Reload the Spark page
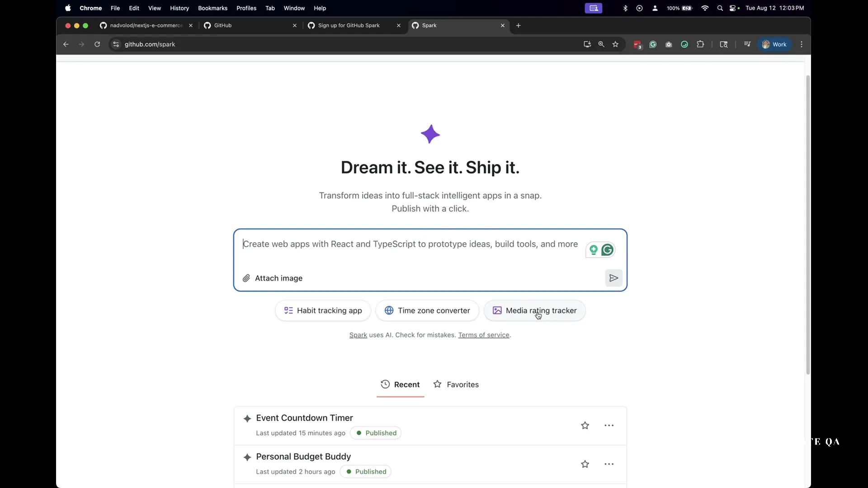The height and width of the screenshot is (488, 868). tap(97, 44)
